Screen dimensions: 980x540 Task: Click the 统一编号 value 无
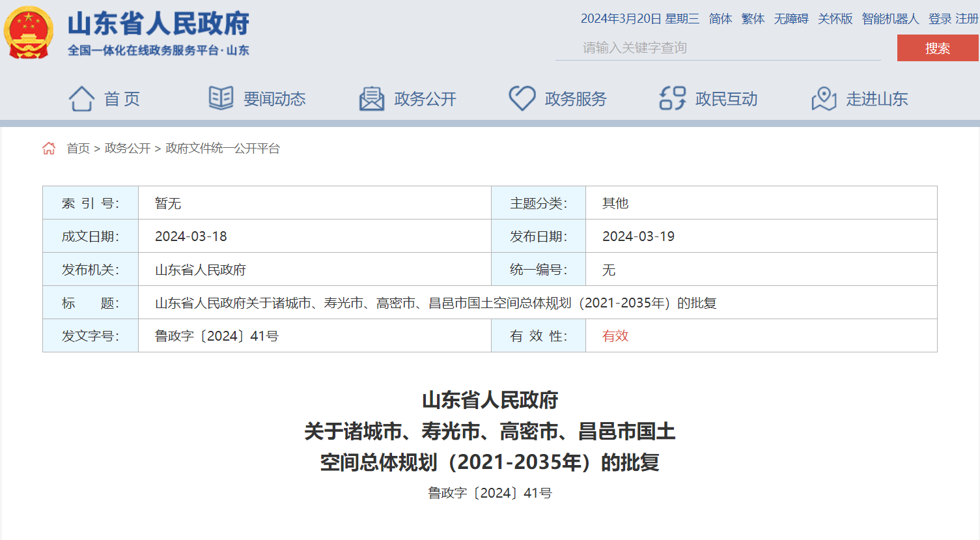click(x=609, y=270)
